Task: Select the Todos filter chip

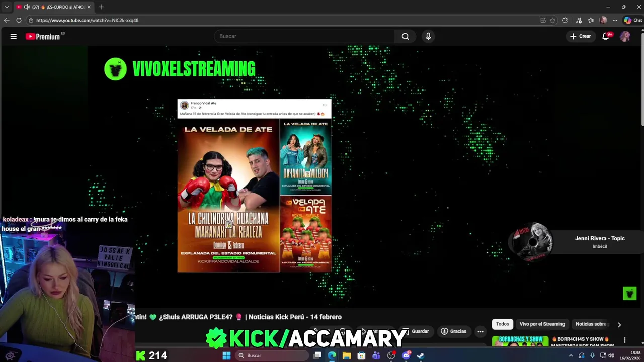Action: pos(503,324)
